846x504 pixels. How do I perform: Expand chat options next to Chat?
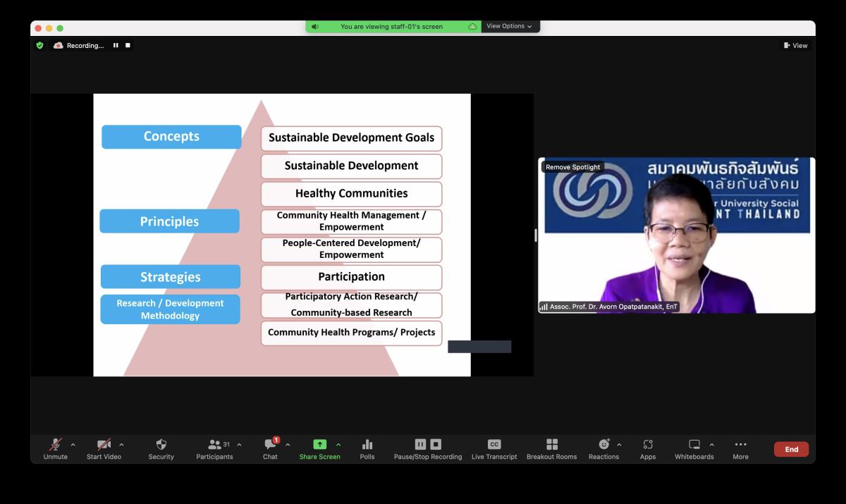point(288,445)
